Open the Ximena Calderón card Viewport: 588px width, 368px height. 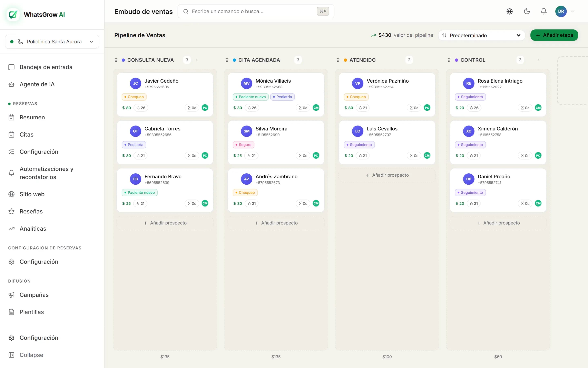pos(498,142)
